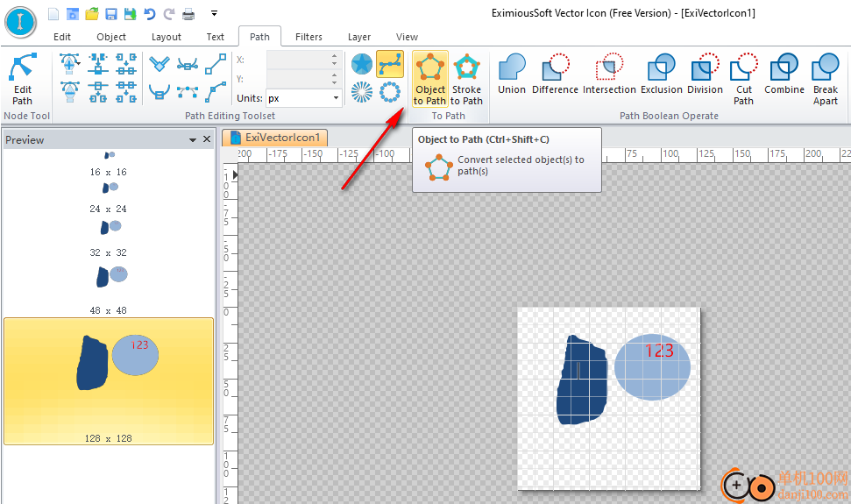Open the Units px dropdown
The image size is (851, 504).
(336, 98)
